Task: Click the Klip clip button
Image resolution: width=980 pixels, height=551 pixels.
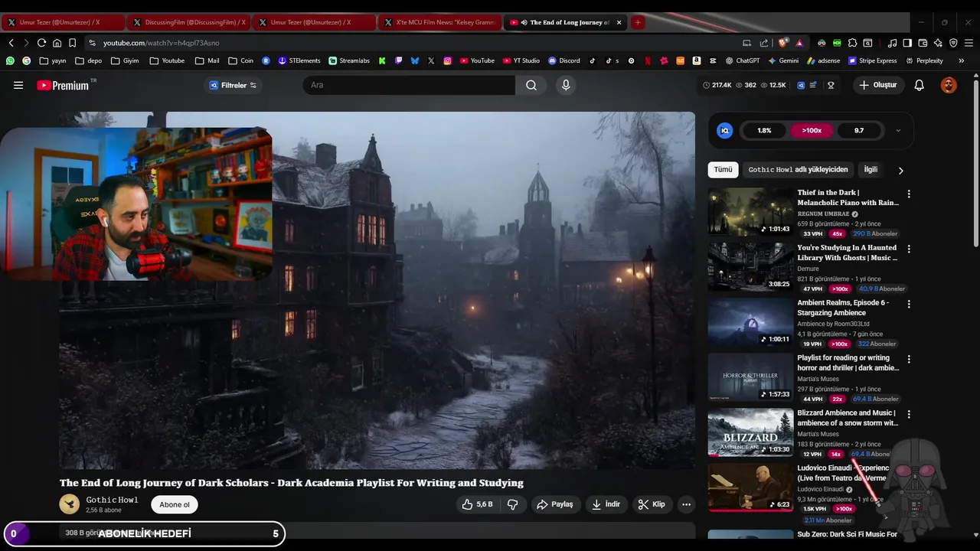Action: pyautogui.click(x=651, y=504)
